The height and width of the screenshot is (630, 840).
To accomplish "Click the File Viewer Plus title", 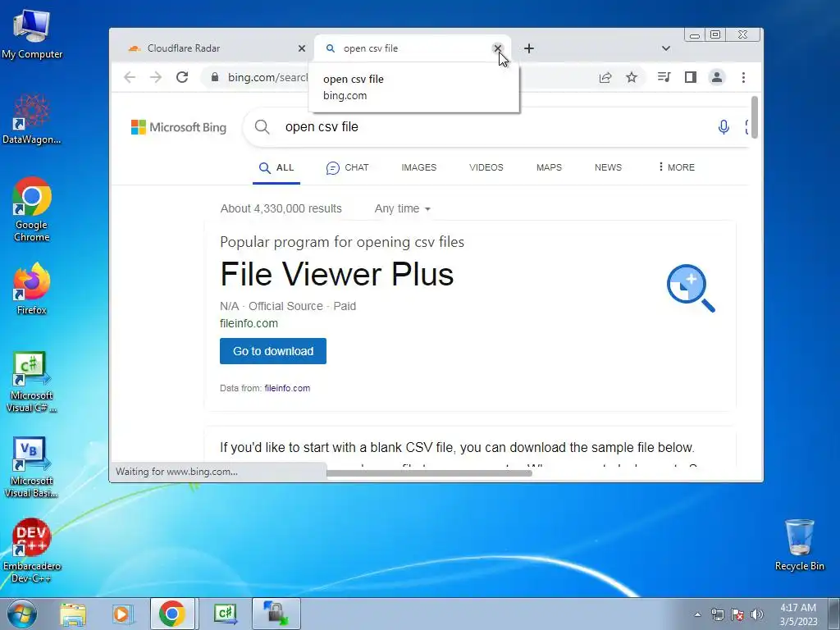I will coord(337,274).
